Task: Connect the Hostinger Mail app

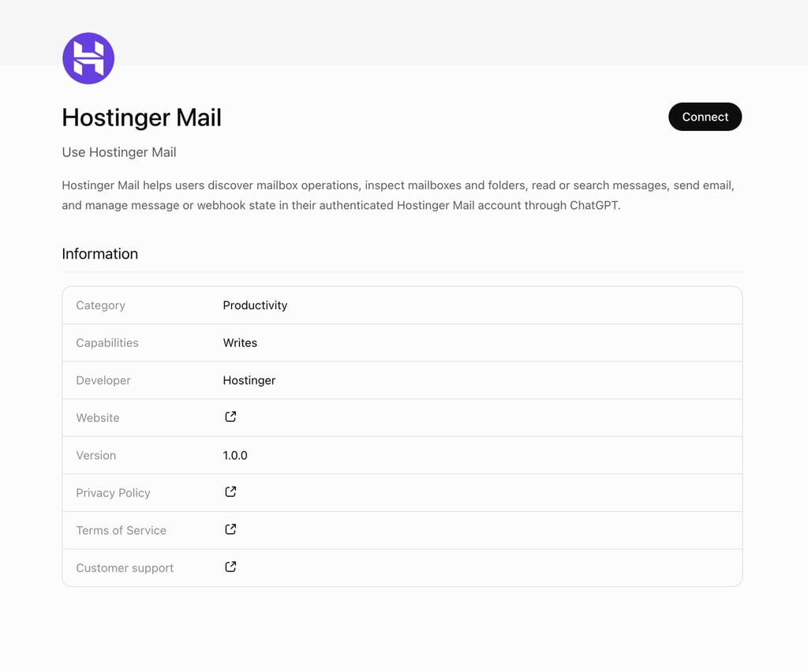Action: [x=705, y=117]
